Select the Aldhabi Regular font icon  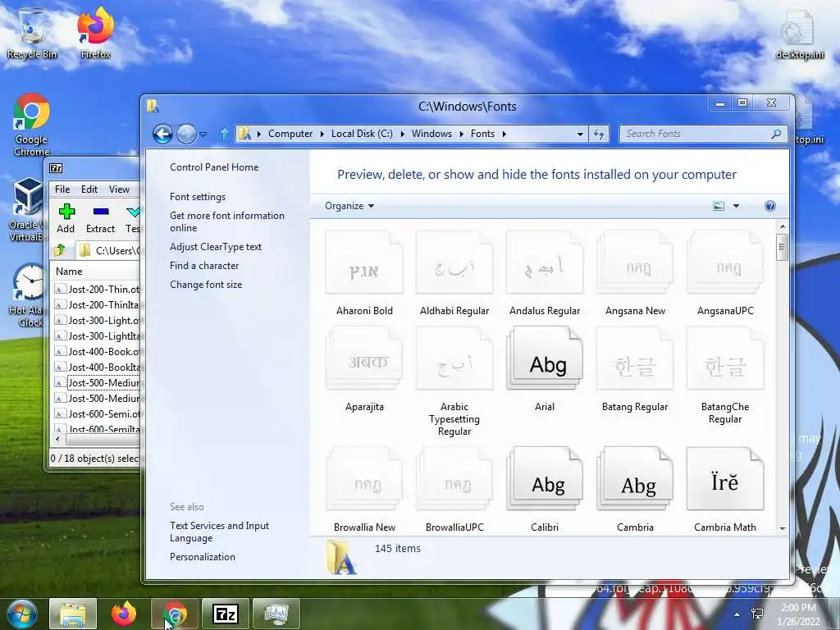coord(454,262)
